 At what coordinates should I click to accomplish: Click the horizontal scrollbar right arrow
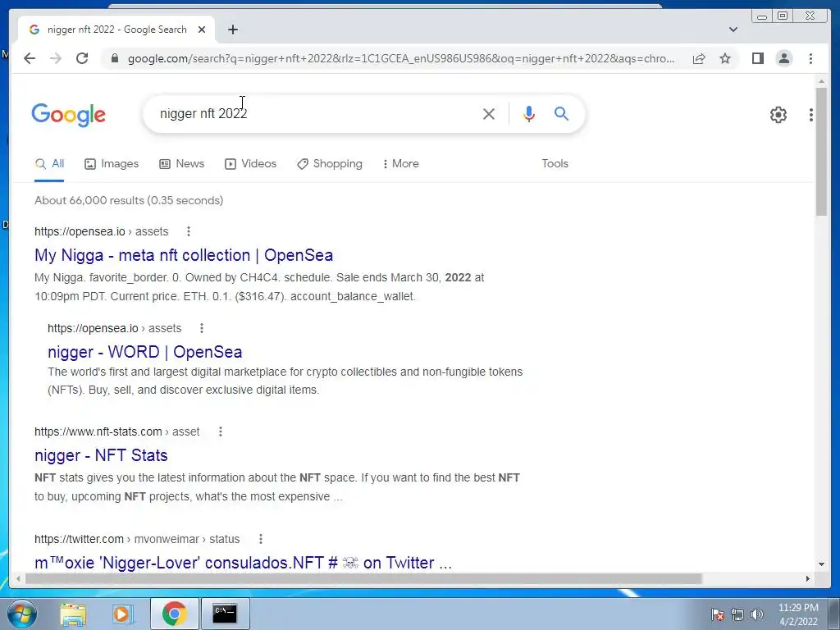808,578
